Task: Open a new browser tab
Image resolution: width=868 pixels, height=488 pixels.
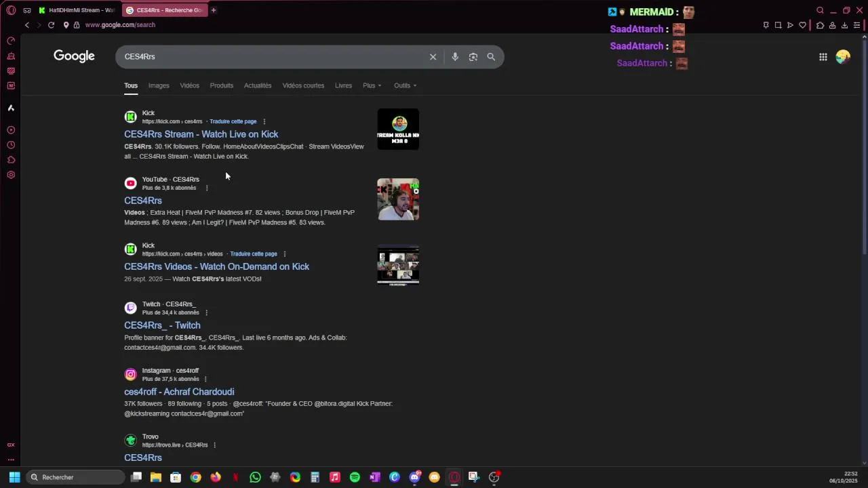Action: click(x=213, y=10)
